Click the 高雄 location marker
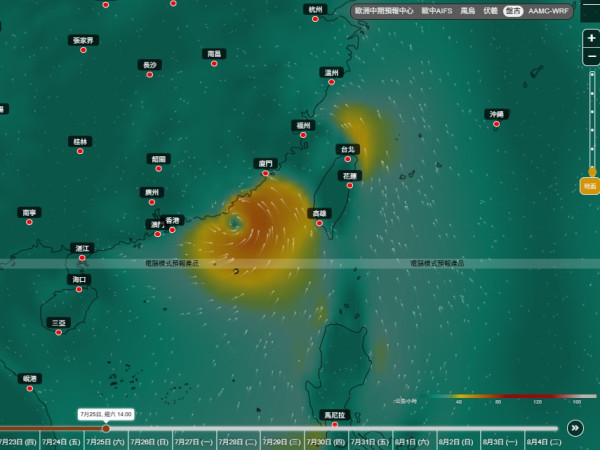 click(x=320, y=223)
